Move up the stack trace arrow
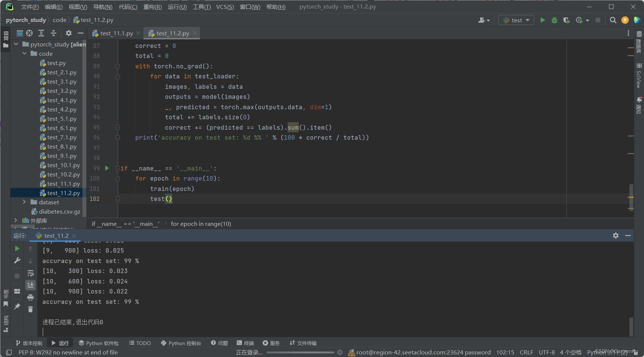Viewport: 644px width, 357px height. click(x=30, y=249)
